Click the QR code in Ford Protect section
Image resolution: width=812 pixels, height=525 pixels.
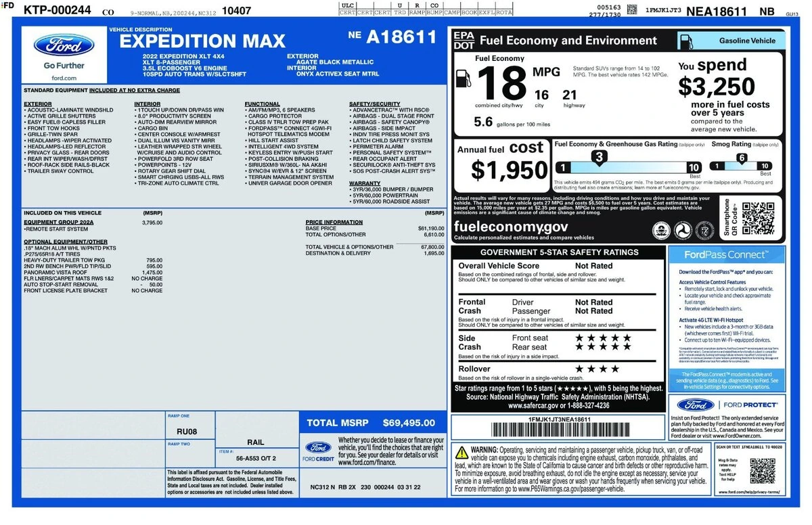763,470
